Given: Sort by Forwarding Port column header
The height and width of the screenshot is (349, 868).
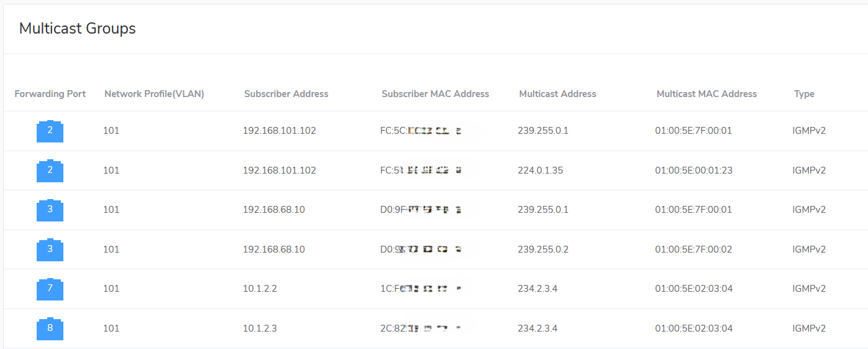Looking at the screenshot, I should click(x=50, y=94).
